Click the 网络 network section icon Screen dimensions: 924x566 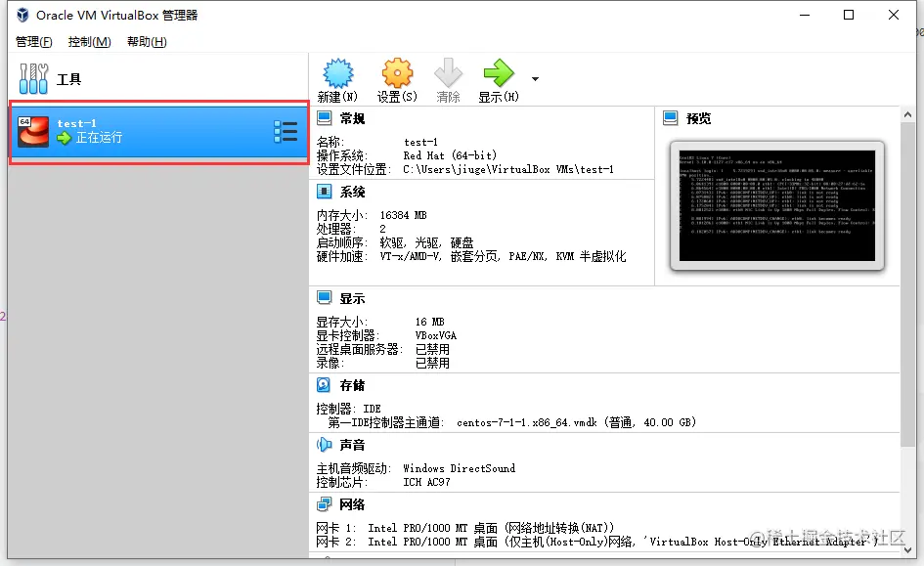coord(324,504)
